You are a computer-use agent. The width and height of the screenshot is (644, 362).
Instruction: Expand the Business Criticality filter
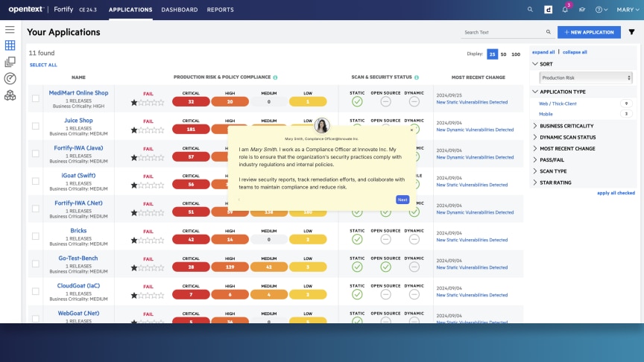566,126
